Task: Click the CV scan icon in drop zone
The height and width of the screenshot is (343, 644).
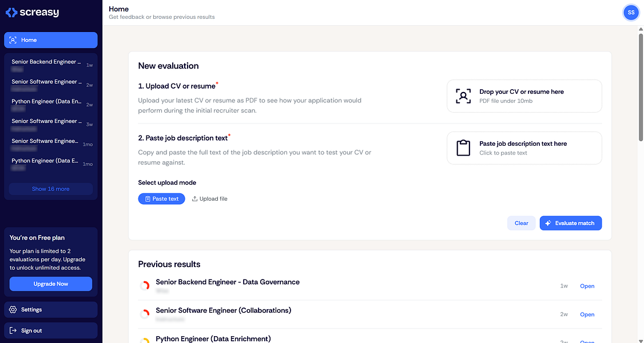Action: [x=463, y=96]
